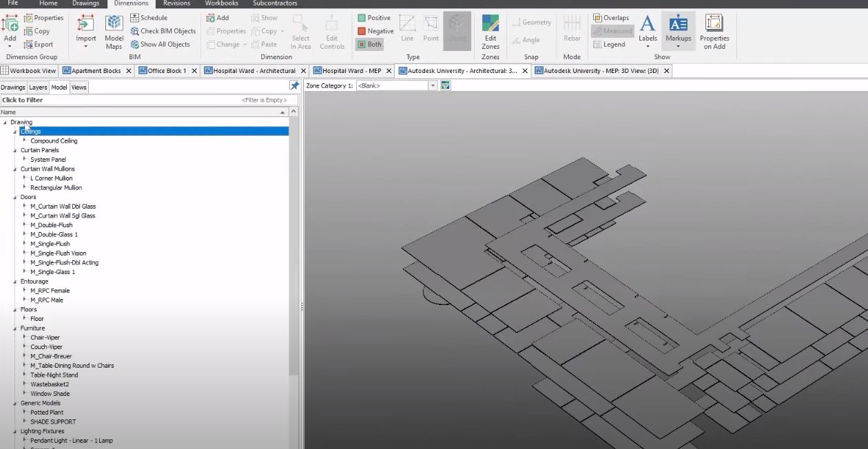Collapse the root Drawing node
This screenshot has height=449, width=868.
click(x=6, y=123)
